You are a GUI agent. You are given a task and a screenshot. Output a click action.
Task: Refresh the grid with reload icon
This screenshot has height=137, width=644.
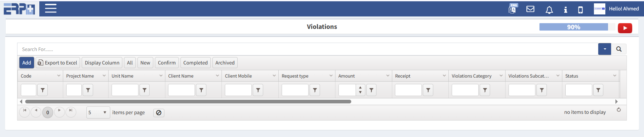pos(619,110)
